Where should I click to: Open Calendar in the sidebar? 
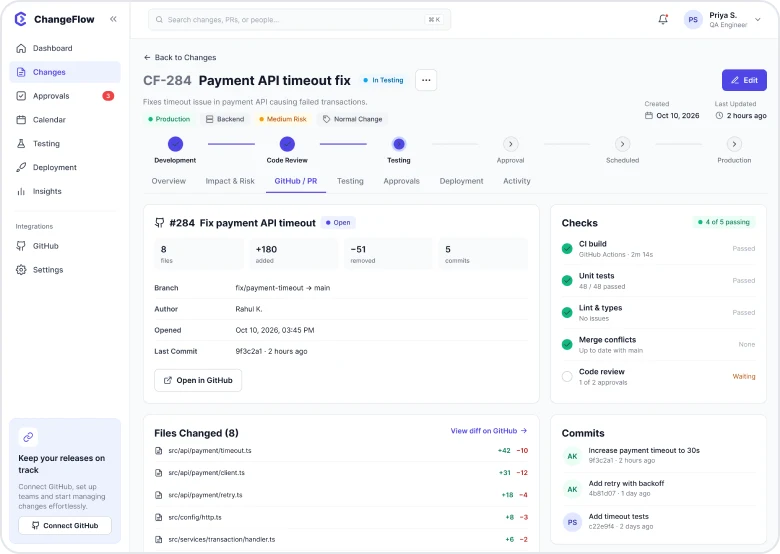click(x=65, y=120)
